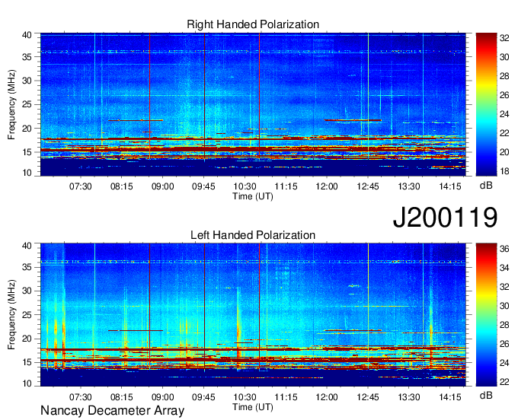Click 'Time (UT)' label under the left-handed plot

point(253,407)
